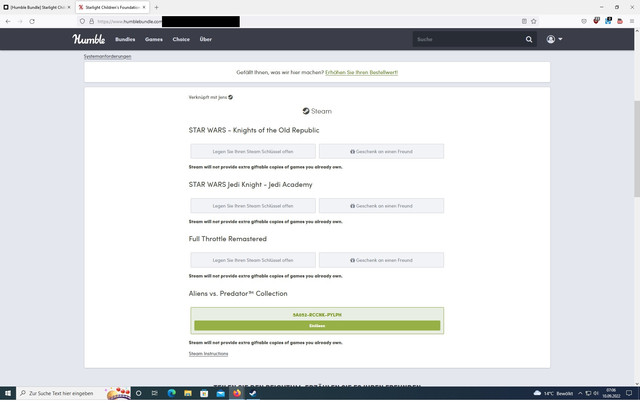Launch Microsoft Edge from taskbar

(x=171, y=393)
